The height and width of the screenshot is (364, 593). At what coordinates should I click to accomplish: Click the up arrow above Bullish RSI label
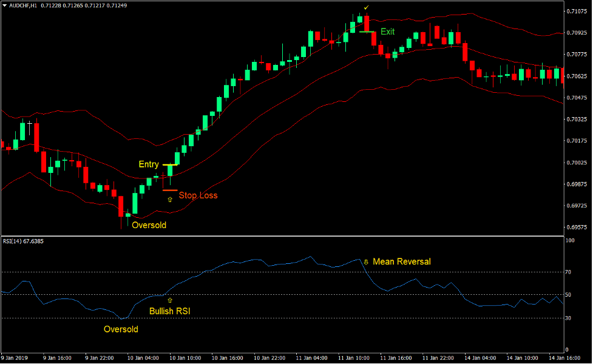coord(170,300)
